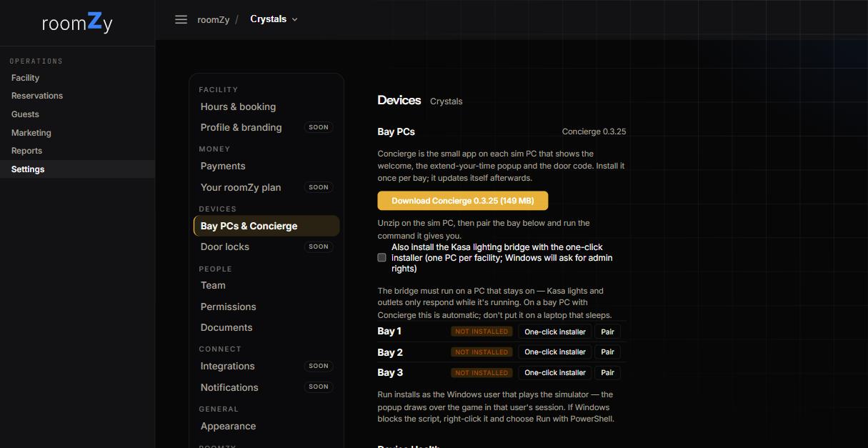The width and height of the screenshot is (868, 448).
Task: Click the SOON badge beside Your roomZy plan
Action: point(319,187)
